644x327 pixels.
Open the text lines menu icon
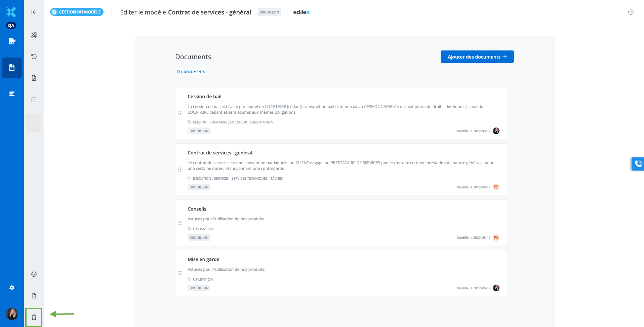[x=12, y=94]
